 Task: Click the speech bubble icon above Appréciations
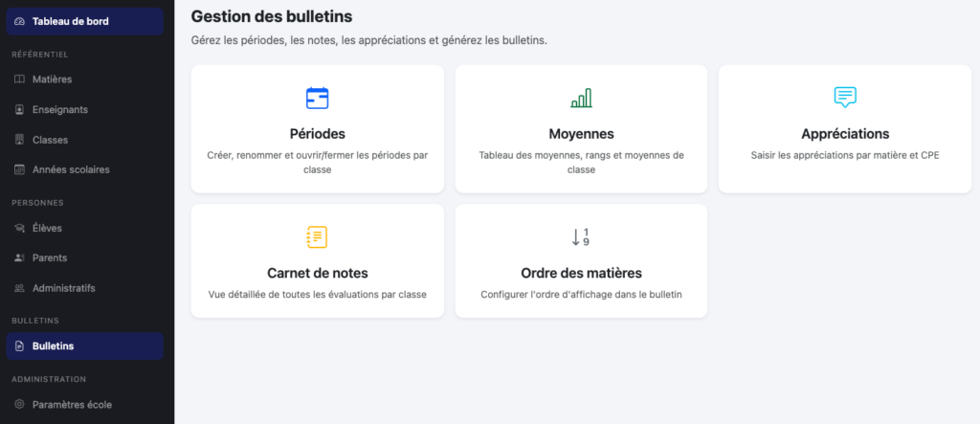tap(844, 97)
